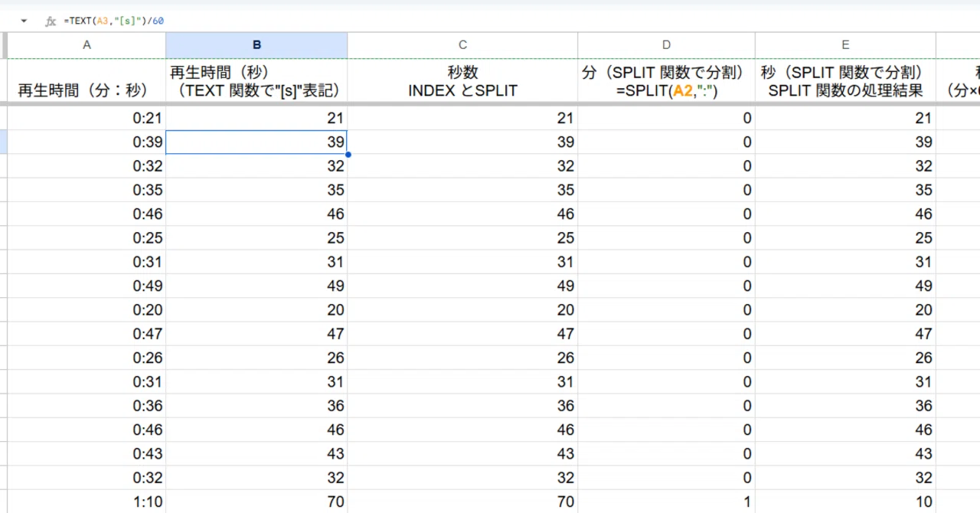Select the value 25 in column C
The width and height of the screenshot is (980, 513).
pyautogui.click(x=462, y=237)
